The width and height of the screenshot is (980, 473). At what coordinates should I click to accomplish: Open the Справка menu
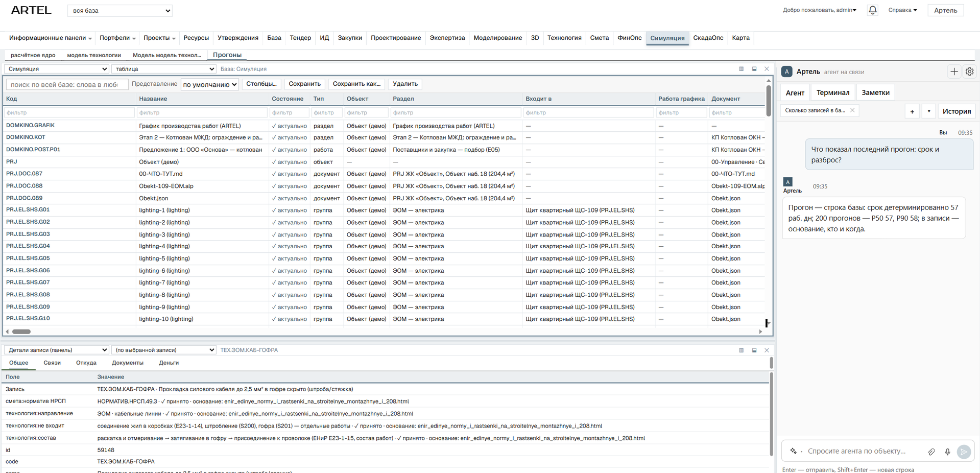[902, 10]
